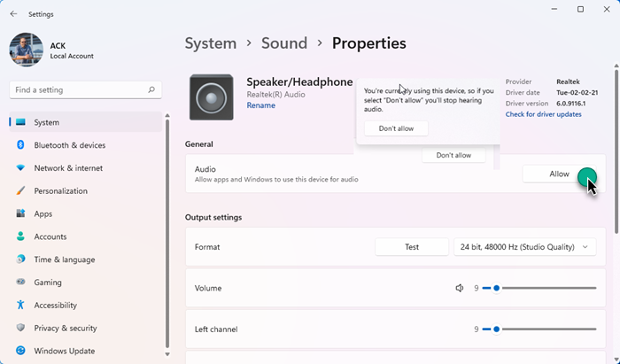Click the Test format button
620x364 pixels.
tap(411, 247)
